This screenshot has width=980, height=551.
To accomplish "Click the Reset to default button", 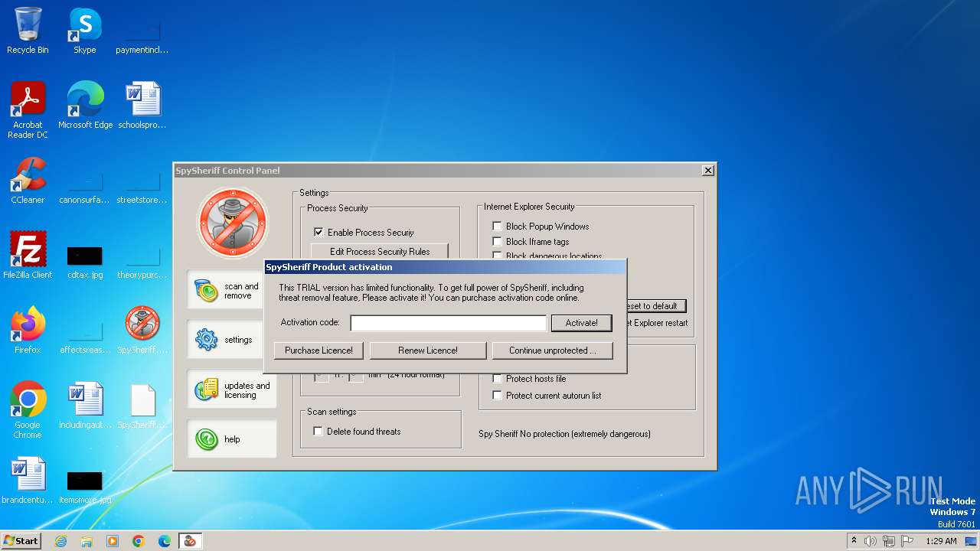I will tap(655, 306).
